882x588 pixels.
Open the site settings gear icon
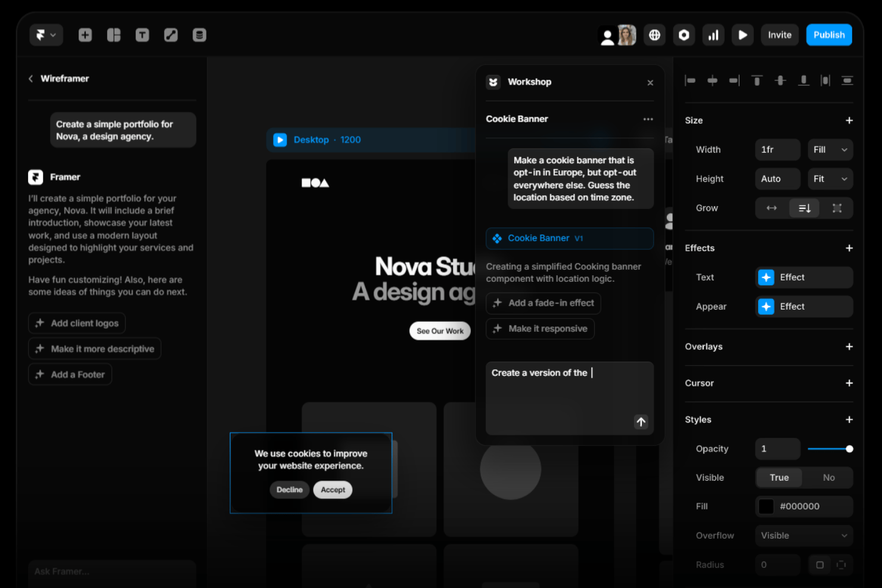coord(684,35)
